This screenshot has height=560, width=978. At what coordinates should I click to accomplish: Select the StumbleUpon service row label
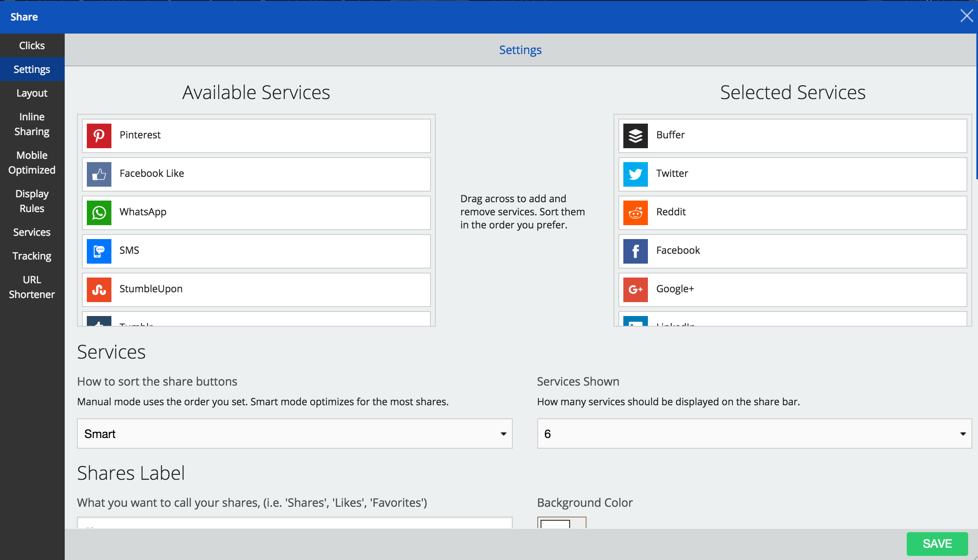click(151, 289)
